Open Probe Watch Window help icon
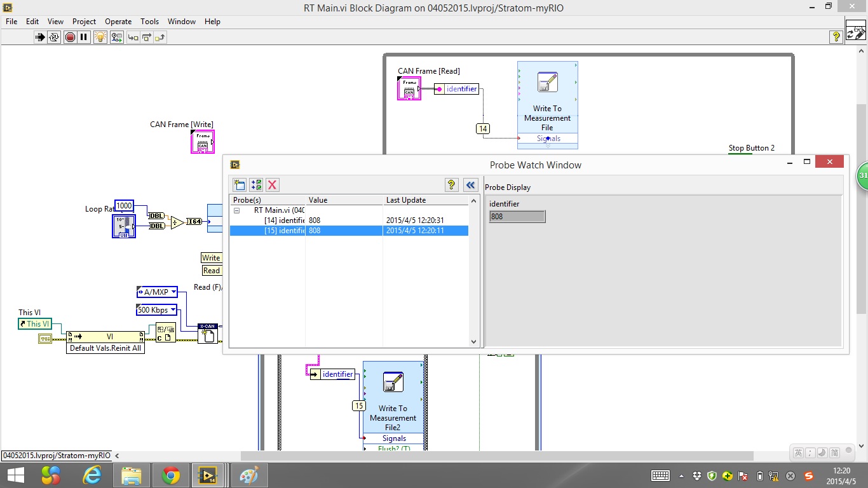This screenshot has height=488, width=868. click(x=451, y=185)
